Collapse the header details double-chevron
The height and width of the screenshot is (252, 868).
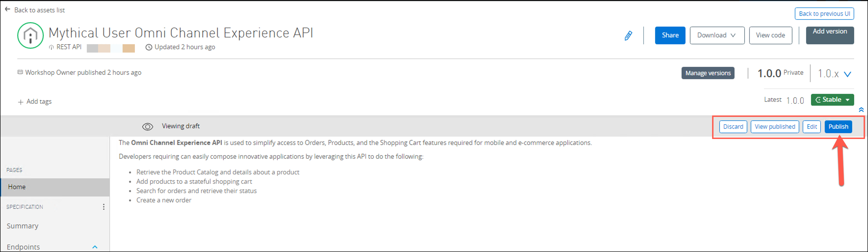[x=861, y=110]
